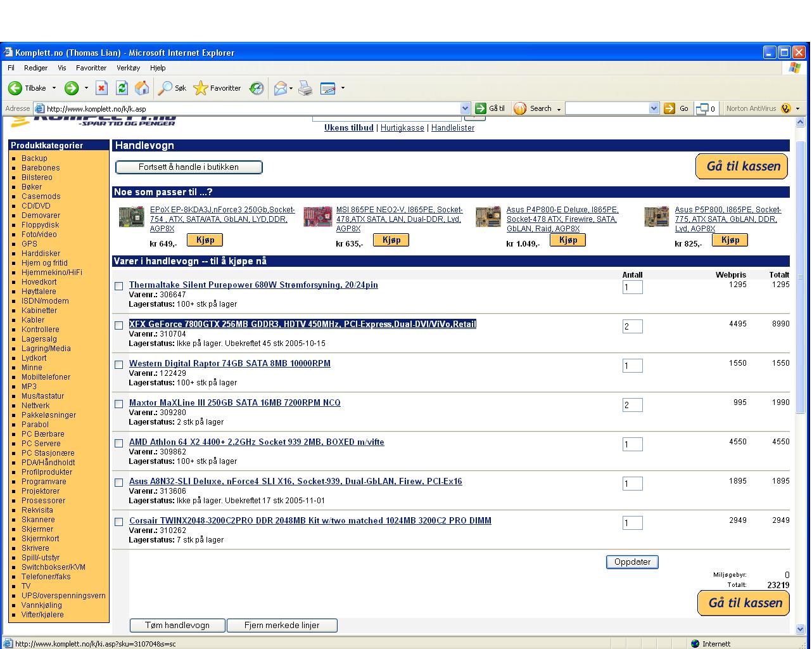This screenshot has height=649, width=812.
Task: Click the Oppdater button
Action: [632, 562]
